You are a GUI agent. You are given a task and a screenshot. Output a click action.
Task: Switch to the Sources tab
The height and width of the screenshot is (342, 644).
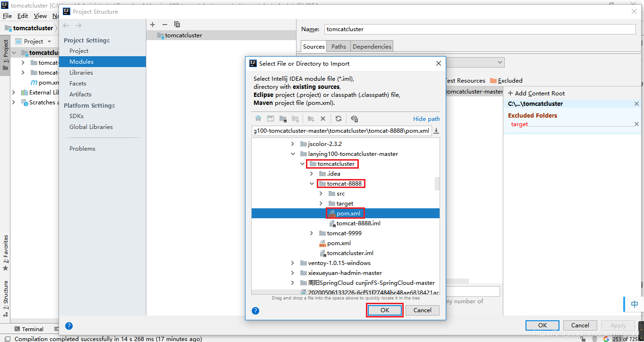point(314,46)
